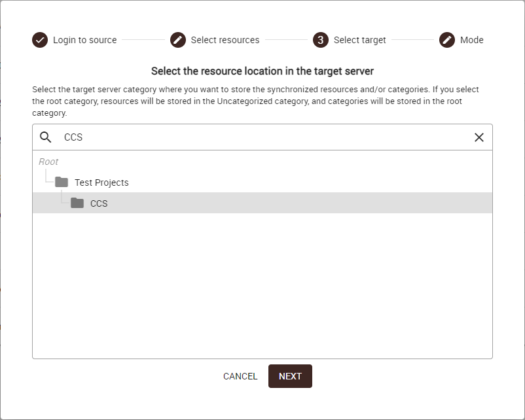Click the step 3 circle icon
Image resolution: width=525 pixels, height=420 pixels.
[321, 40]
